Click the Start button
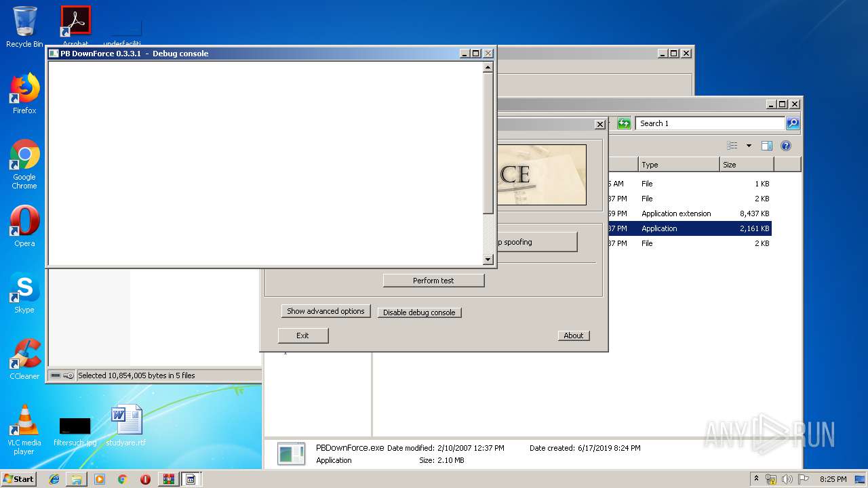 point(19,479)
